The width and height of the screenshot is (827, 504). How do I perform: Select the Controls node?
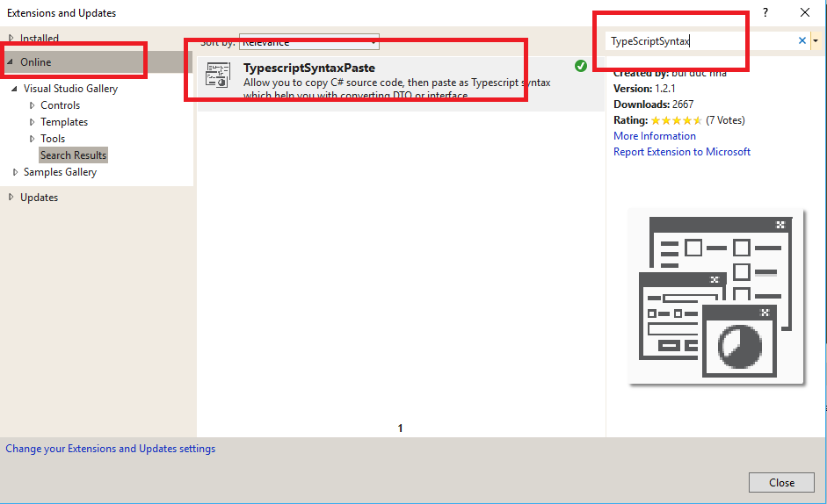tap(60, 105)
